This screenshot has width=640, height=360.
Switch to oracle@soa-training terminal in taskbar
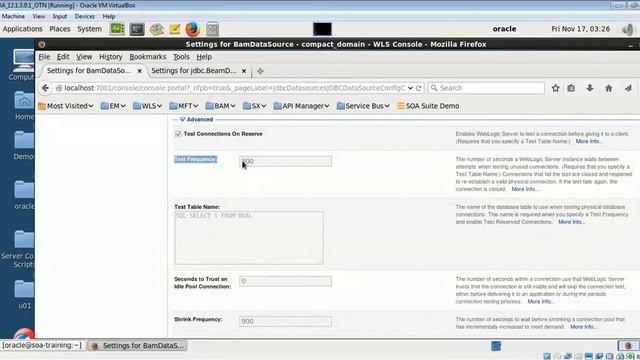[42, 345]
